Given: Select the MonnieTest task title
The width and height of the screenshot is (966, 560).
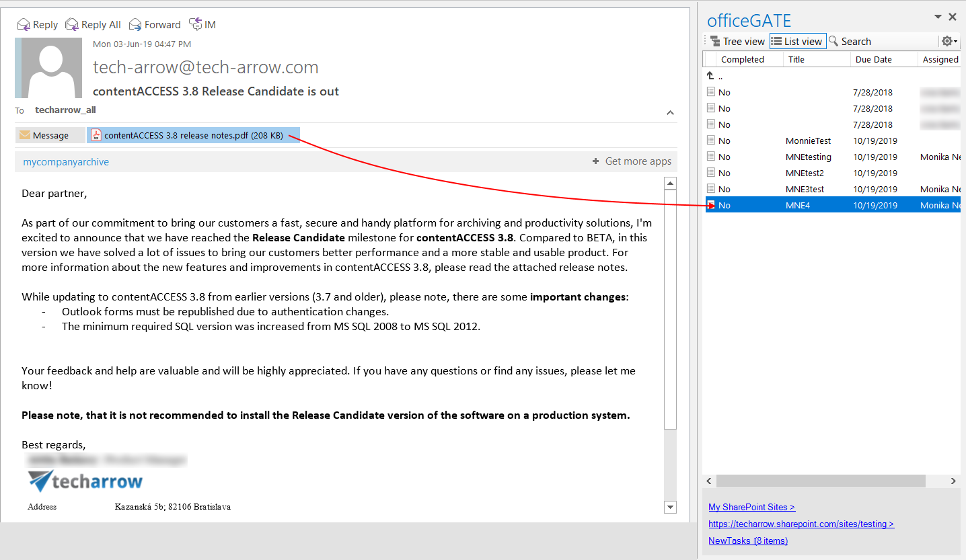Looking at the screenshot, I should 808,141.
